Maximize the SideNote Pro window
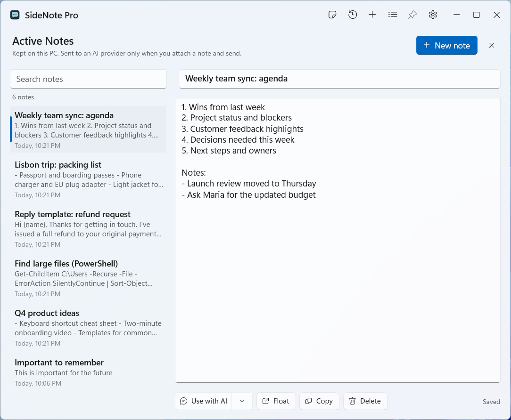 click(x=477, y=15)
